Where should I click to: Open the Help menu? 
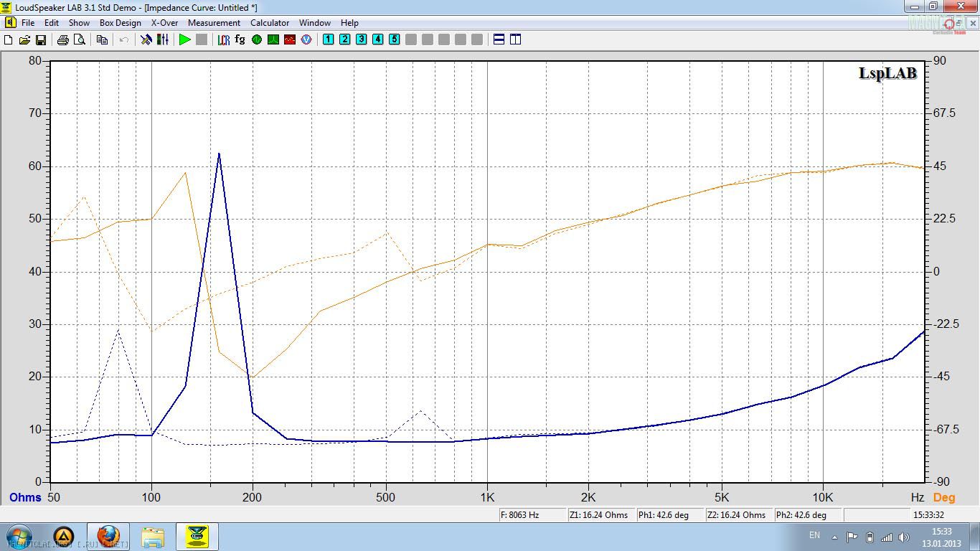(x=349, y=23)
